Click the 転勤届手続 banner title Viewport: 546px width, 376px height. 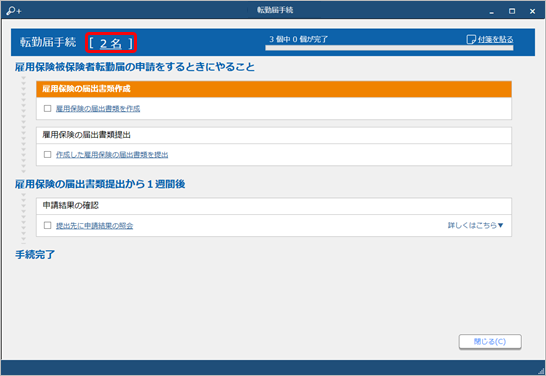(48, 42)
